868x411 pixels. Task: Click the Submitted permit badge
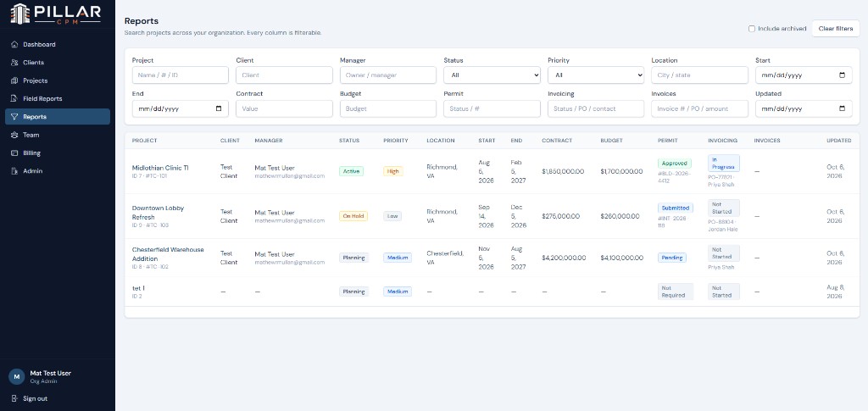point(676,208)
